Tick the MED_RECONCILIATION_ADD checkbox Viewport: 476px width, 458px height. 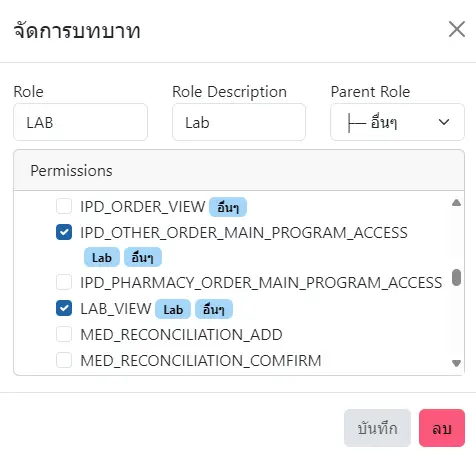point(64,334)
